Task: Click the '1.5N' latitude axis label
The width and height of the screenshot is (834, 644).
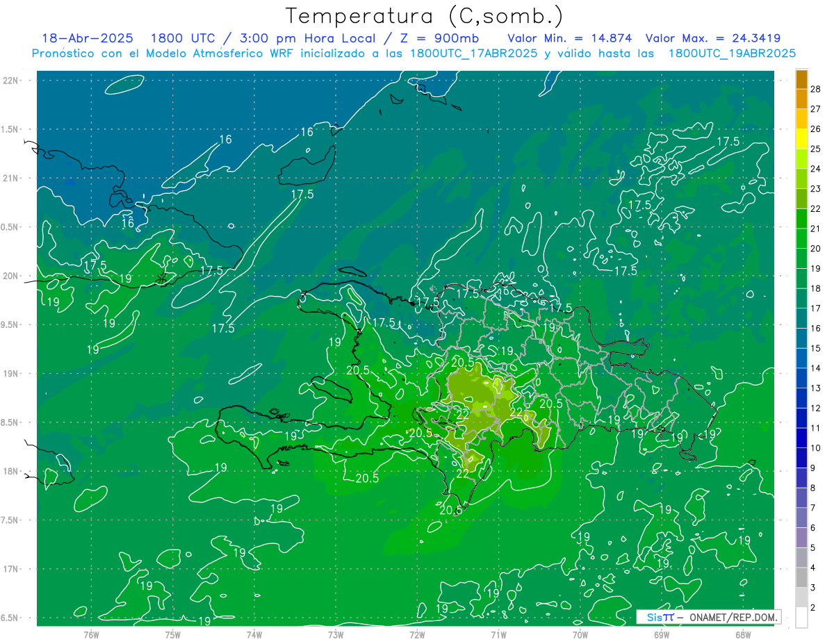Action: (x=10, y=129)
